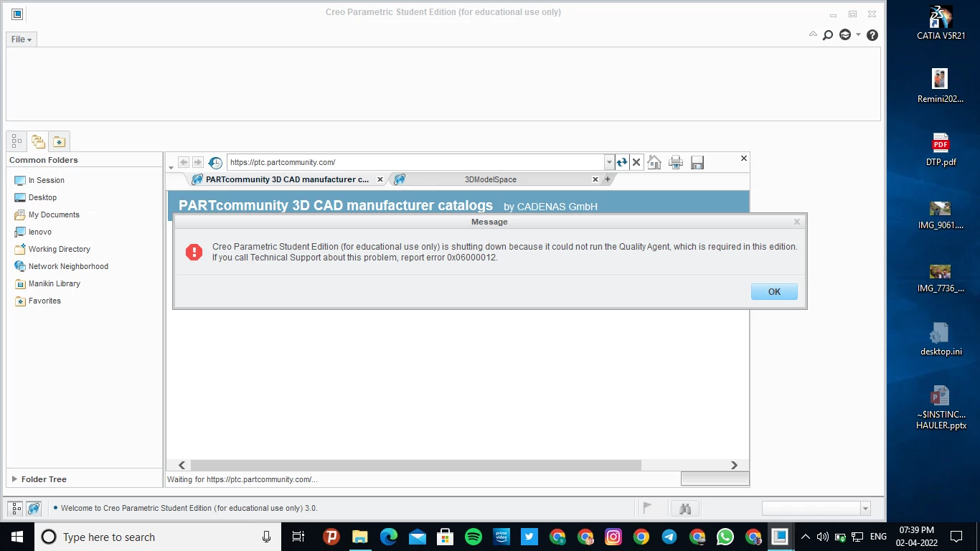Open the Desktop common folder
980x551 pixels.
pos(35,197)
